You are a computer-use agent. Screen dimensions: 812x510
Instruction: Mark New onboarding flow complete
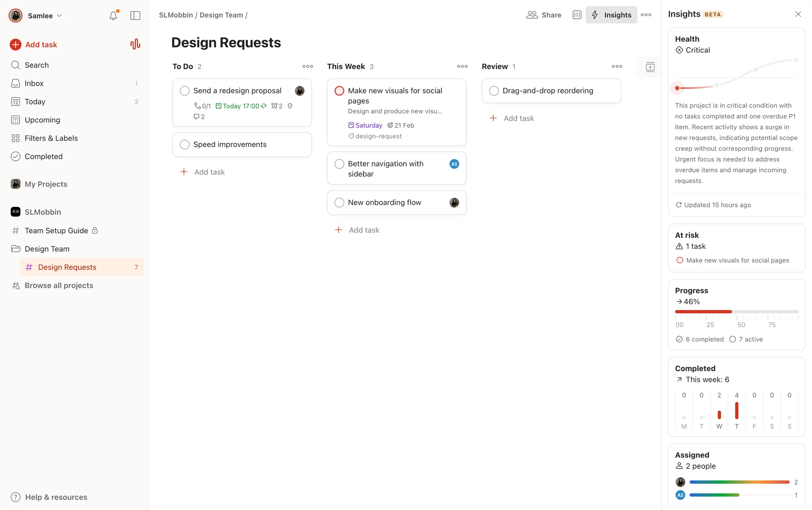pos(339,203)
